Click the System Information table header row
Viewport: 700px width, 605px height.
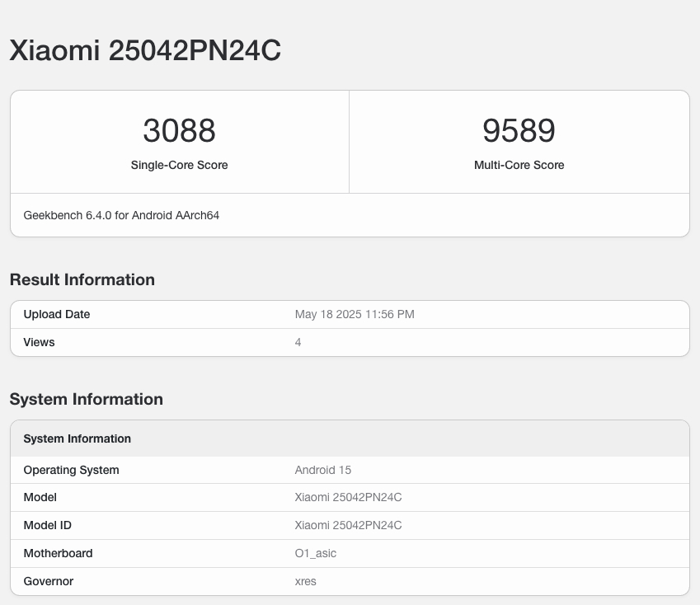click(x=350, y=439)
